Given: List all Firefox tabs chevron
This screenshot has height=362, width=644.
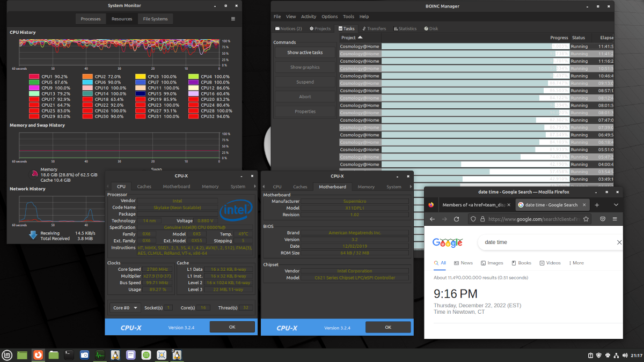Looking at the screenshot, I should pos(616,205).
